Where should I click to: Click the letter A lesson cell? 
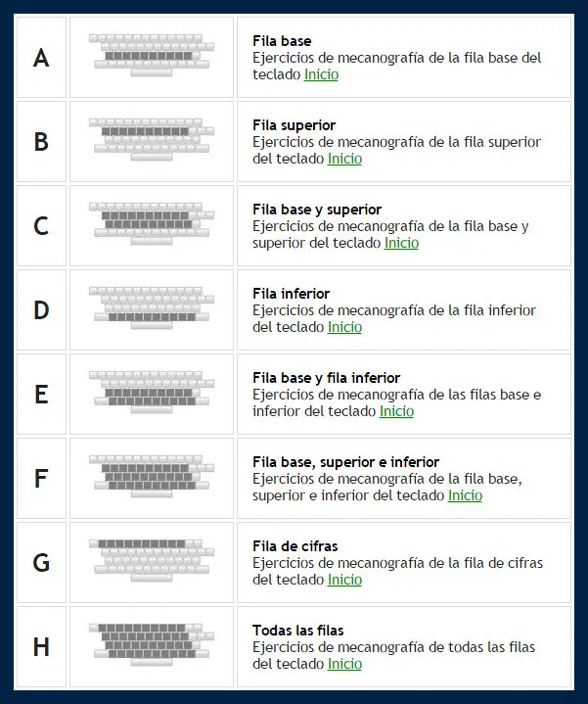41,58
